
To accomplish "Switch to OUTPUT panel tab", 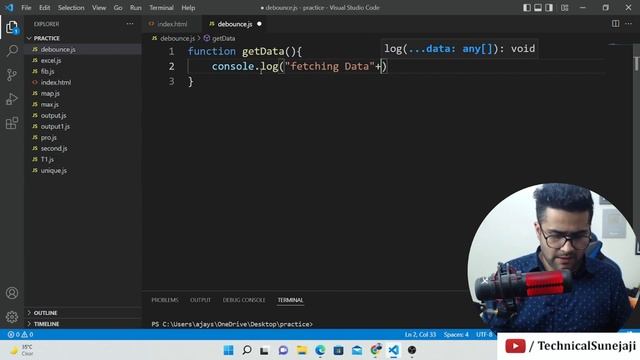I will (x=200, y=300).
